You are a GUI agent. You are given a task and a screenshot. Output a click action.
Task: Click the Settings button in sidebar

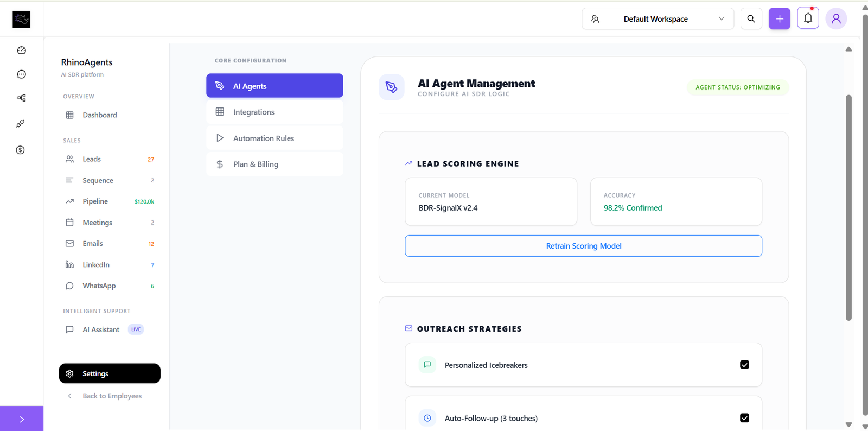(110, 373)
